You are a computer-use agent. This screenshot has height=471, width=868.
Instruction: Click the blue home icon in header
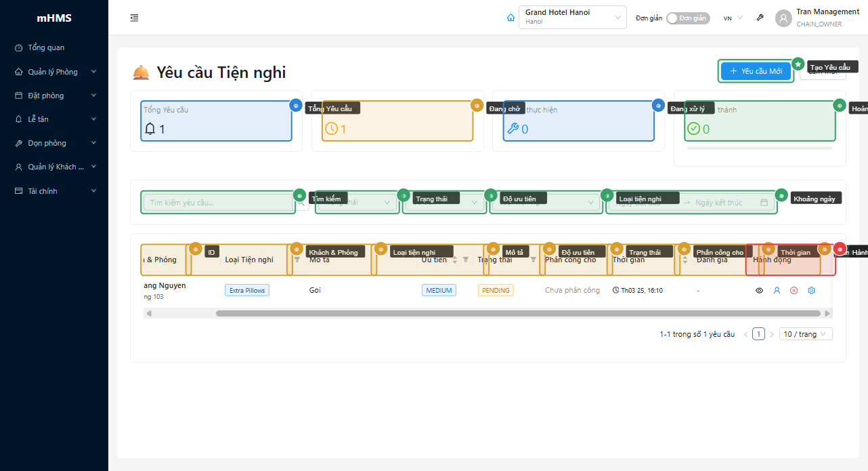(x=511, y=18)
